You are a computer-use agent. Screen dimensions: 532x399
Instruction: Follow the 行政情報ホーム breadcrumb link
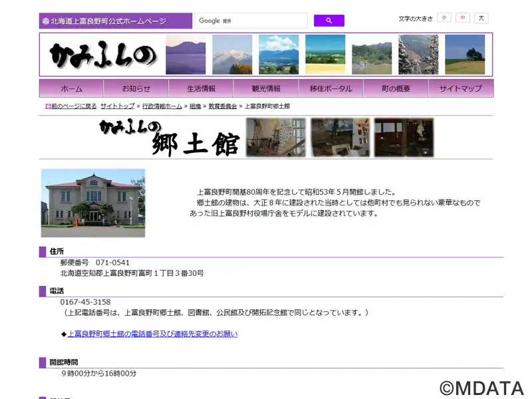162,106
